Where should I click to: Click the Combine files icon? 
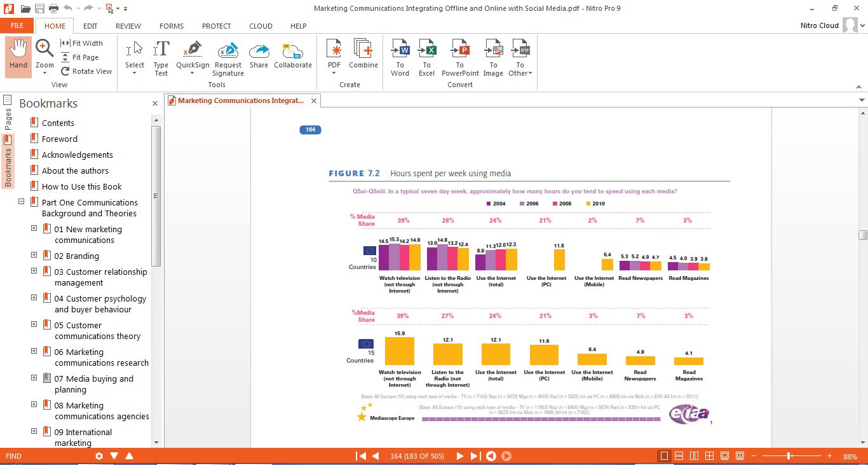coord(363,50)
